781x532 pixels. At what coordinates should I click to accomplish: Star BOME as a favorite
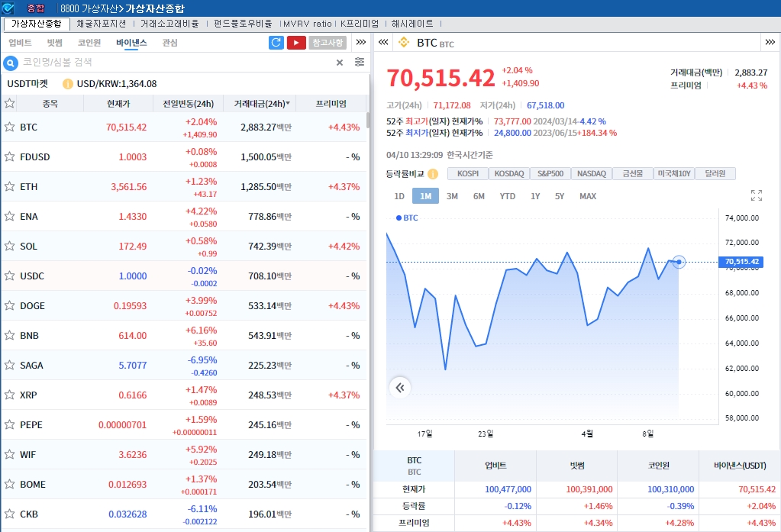[9, 484]
